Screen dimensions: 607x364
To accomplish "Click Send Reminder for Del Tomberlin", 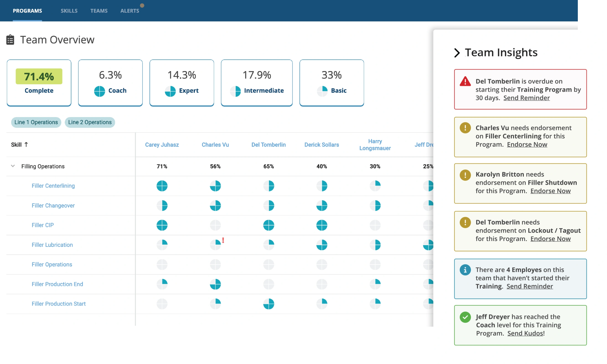I will 526,97.
